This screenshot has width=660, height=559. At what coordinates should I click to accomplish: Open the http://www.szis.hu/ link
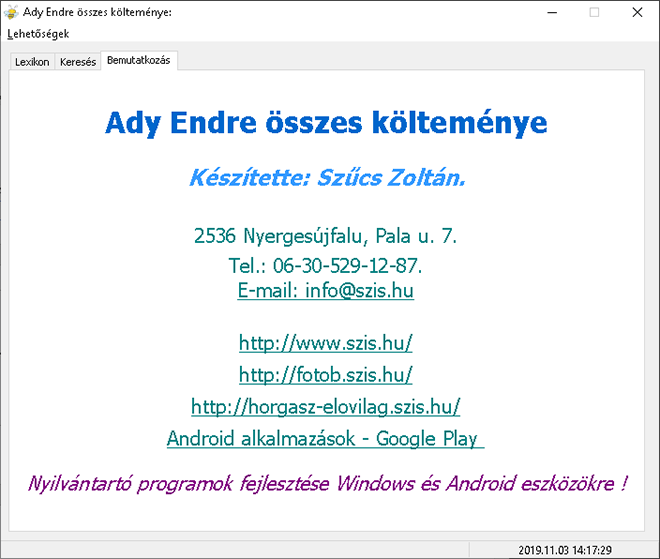pos(326,343)
